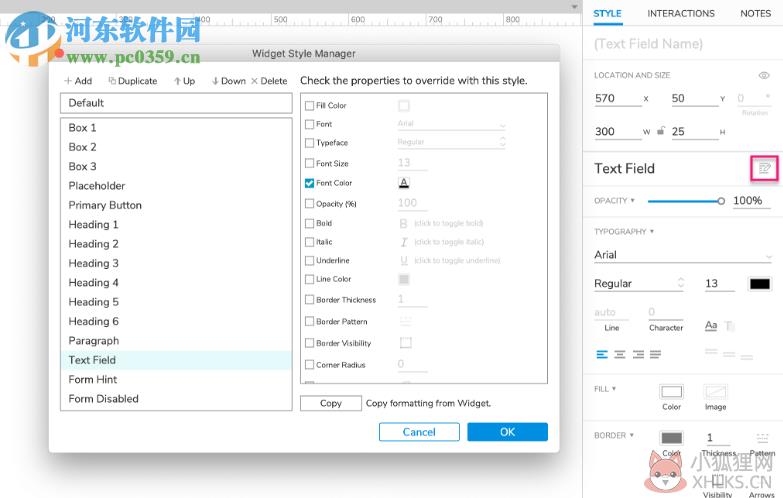
Task: Click the Add style plus icon
Action: (x=68, y=81)
